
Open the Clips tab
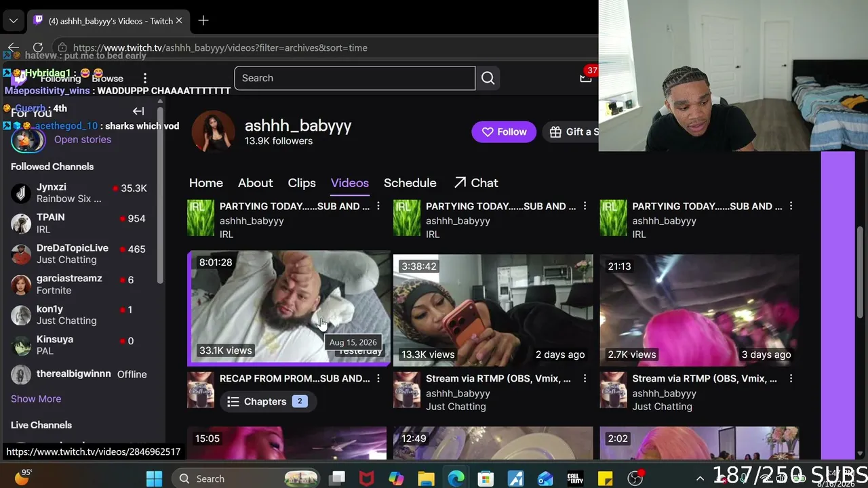[x=302, y=183]
